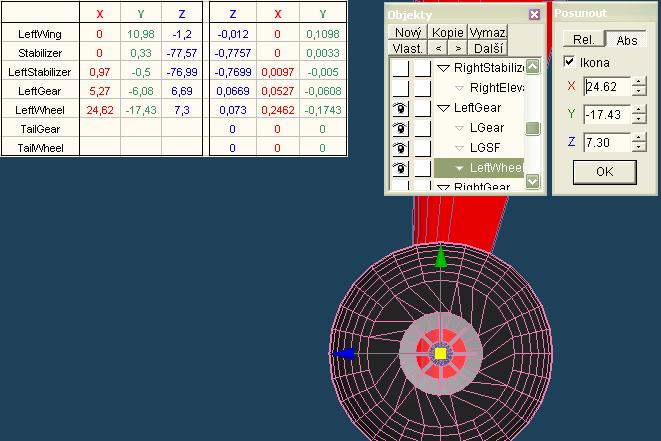Switch to the Abs tab
The height and width of the screenshot is (441, 661).
pyautogui.click(x=626, y=40)
